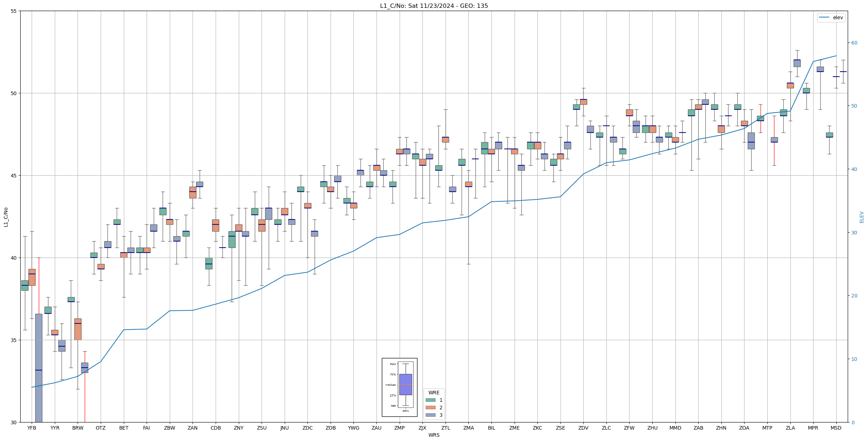This screenshot has height=441, width=868.
Task: Click the orange WRE 2 legend swatch
Action: tap(430, 408)
